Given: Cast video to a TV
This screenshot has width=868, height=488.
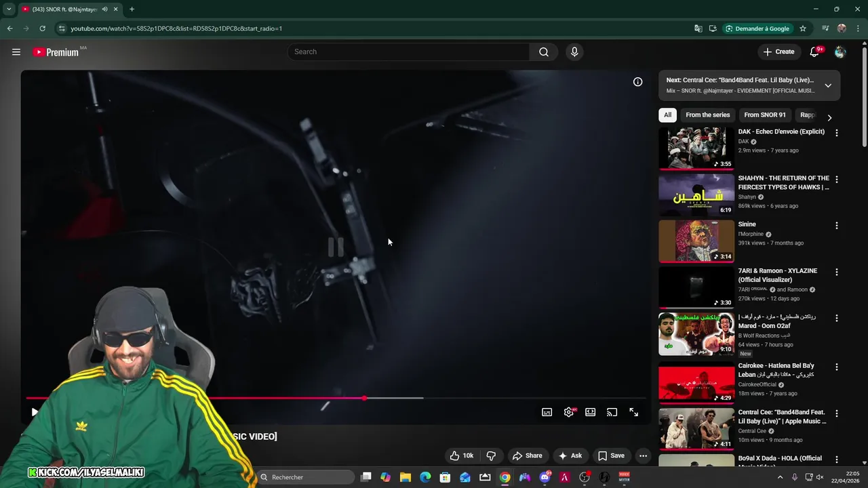Looking at the screenshot, I should click(x=612, y=412).
